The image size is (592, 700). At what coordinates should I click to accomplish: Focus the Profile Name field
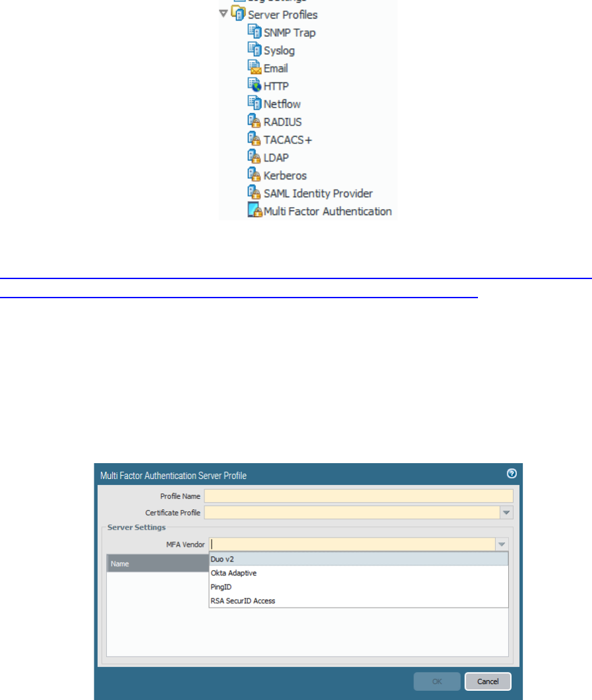click(359, 496)
